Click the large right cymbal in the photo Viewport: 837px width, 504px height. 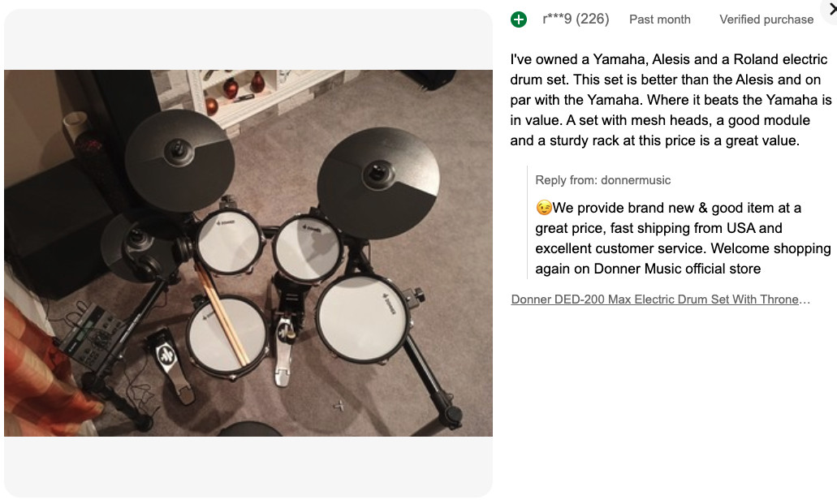pyautogui.click(x=378, y=181)
